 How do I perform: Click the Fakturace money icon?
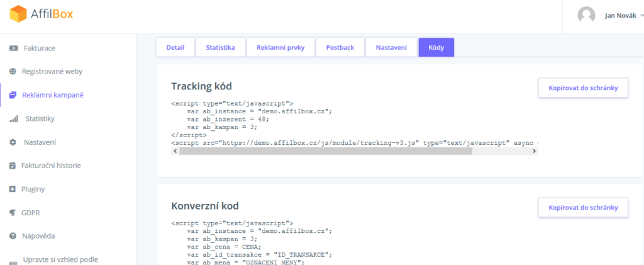tap(13, 48)
